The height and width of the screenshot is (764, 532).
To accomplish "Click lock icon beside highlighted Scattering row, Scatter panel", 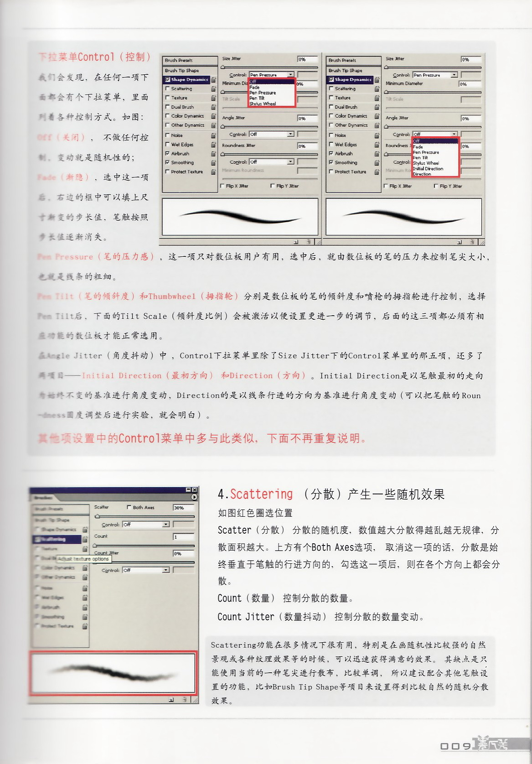I will pos(85,539).
